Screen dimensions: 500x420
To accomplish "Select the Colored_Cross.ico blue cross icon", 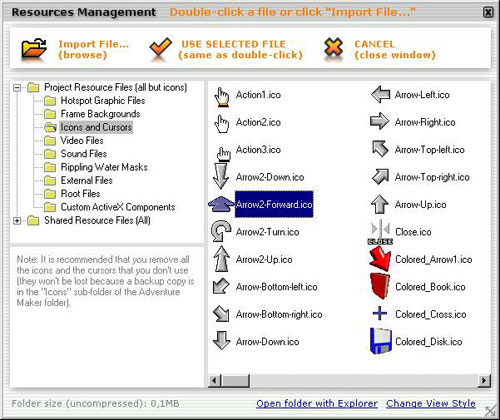I will coord(380,313).
